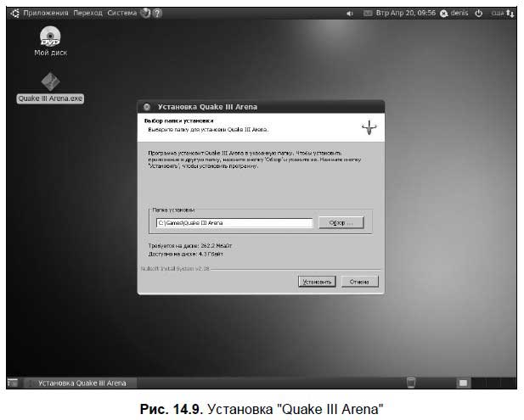The width and height of the screenshot is (524, 420).
Task: Open the Мой диск DVD desktop icon
Action: pyautogui.click(x=50, y=36)
